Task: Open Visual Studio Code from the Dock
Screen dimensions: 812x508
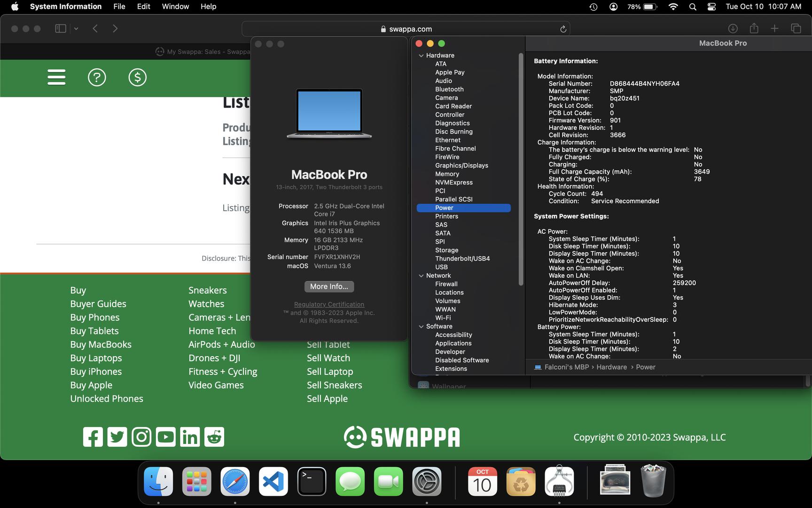Action: [x=273, y=481]
